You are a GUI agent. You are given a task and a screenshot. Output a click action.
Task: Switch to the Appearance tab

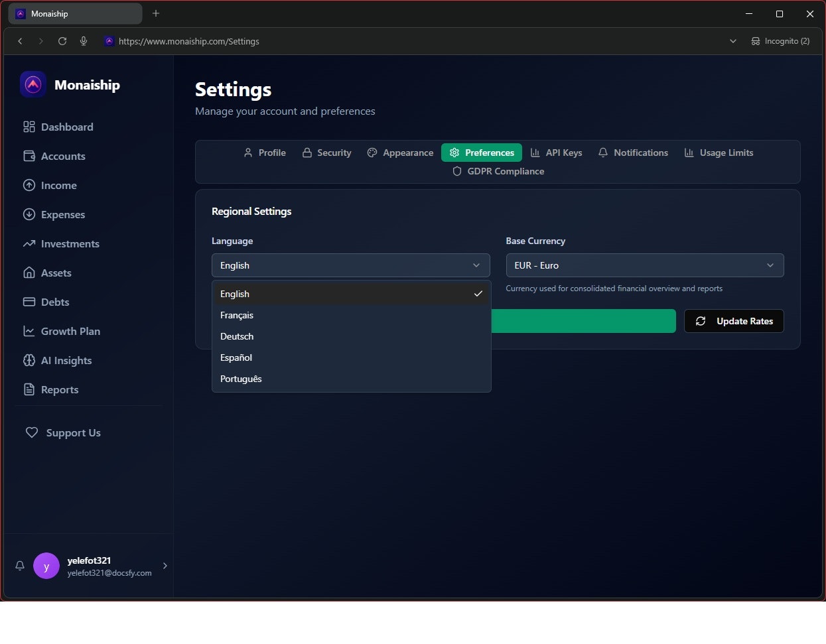tap(400, 153)
